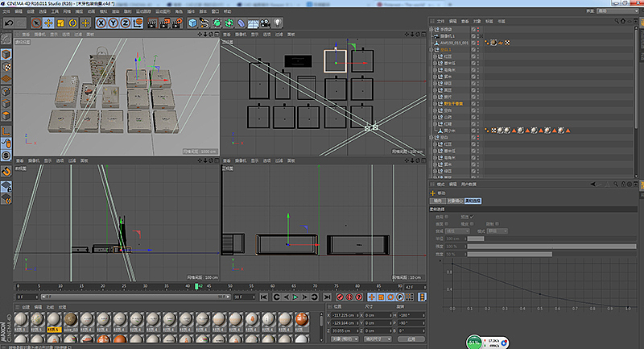Switch to Model mode in sidebar
The width and height of the screenshot is (644, 349).
pos(6,54)
